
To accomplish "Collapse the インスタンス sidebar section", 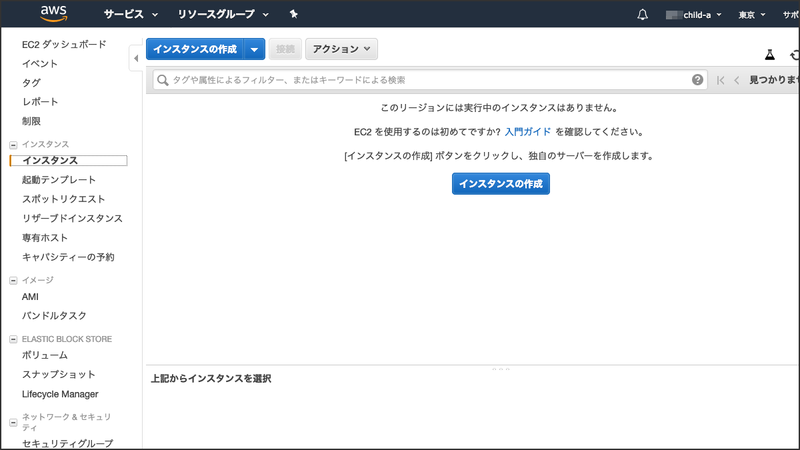I will pos(13,145).
